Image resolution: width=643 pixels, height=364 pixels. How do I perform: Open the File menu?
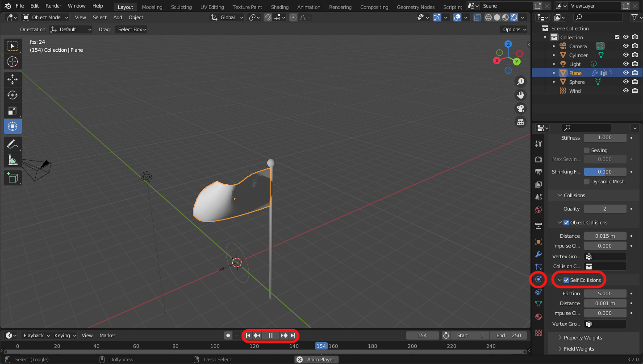pos(20,6)
